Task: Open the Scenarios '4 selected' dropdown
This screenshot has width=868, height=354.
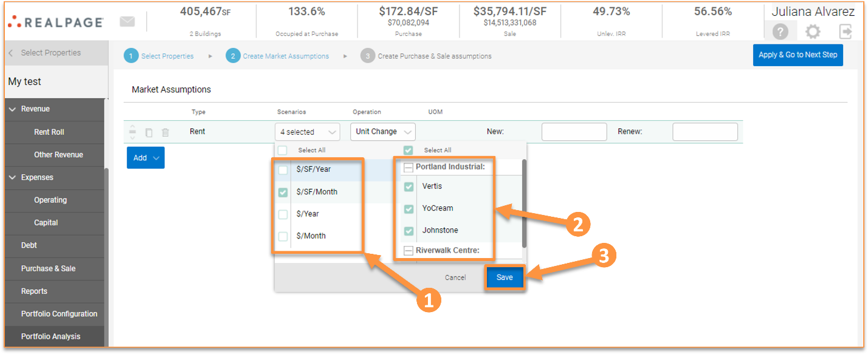Action: (307, 132)
